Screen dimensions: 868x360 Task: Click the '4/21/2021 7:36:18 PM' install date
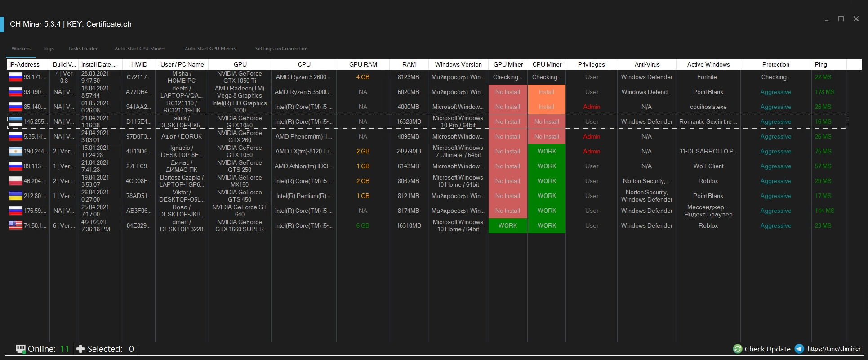click(x=100, y=225)
